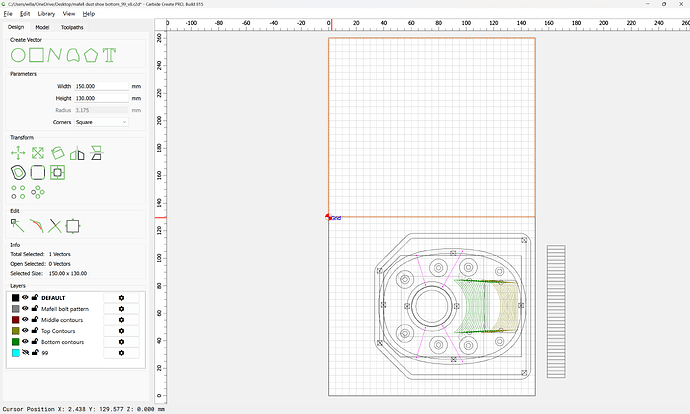
Task: Open the Corner rounding tool
Action: click(38, 172)
